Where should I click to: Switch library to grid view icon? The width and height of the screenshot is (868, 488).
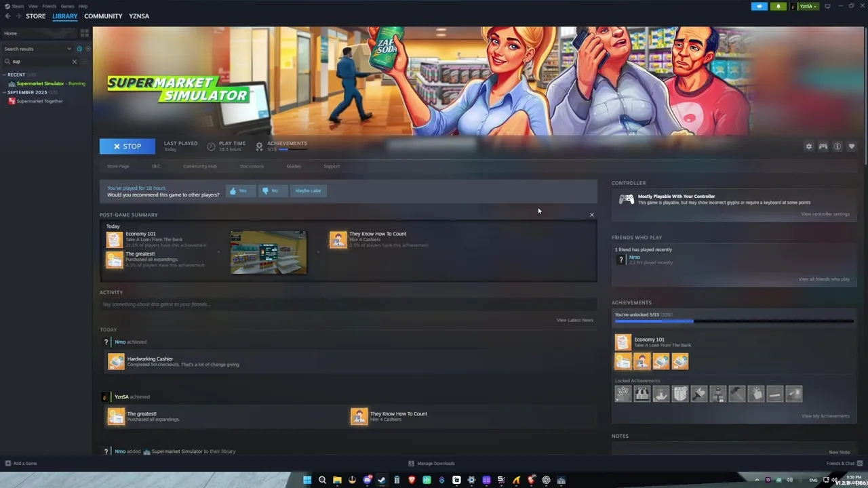pos(85,33)
